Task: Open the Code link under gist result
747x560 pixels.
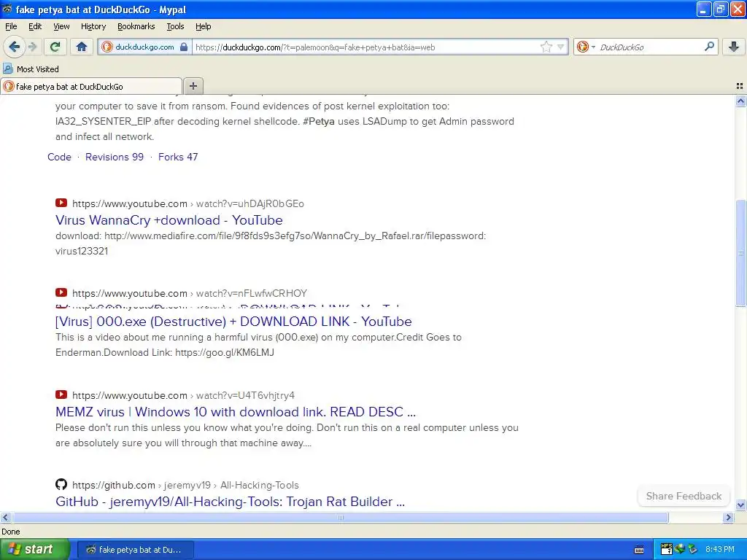Action: click(59, 157)
